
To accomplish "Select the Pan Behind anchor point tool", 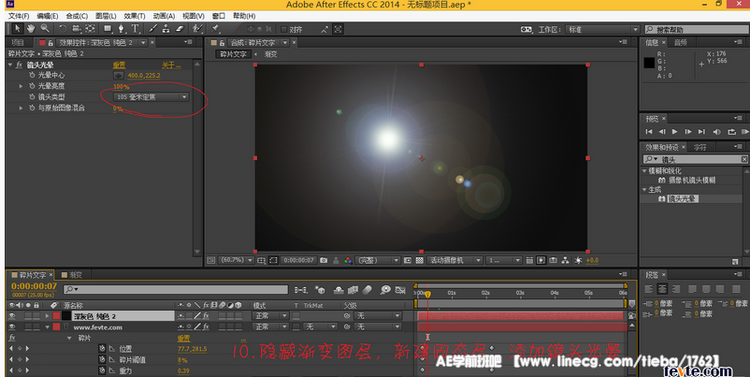I will coord(90,29).
